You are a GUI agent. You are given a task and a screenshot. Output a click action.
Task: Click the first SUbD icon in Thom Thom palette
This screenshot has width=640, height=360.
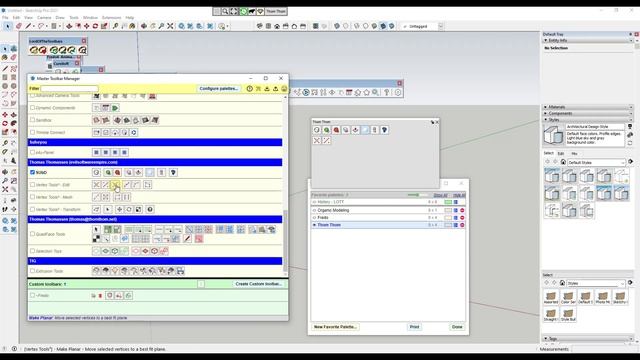tap(317, 130)
